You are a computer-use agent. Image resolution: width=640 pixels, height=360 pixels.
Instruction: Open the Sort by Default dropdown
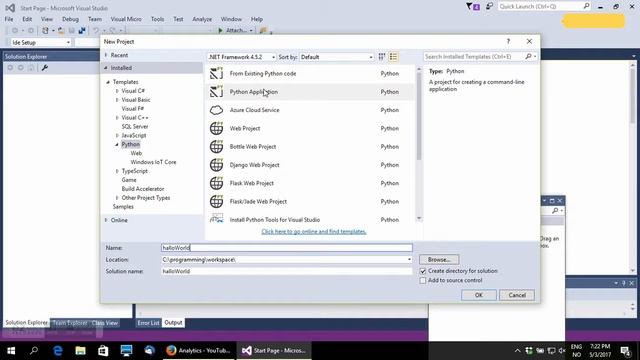pos(336,57)
